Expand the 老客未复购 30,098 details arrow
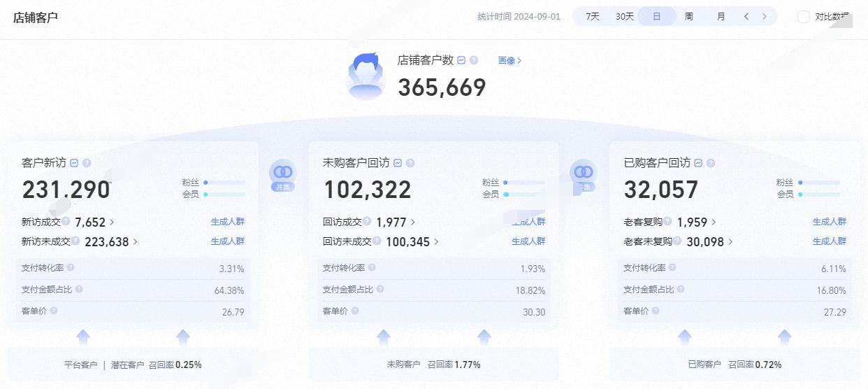Viewport: 868px width, 389px height. [x=731, y=241]
